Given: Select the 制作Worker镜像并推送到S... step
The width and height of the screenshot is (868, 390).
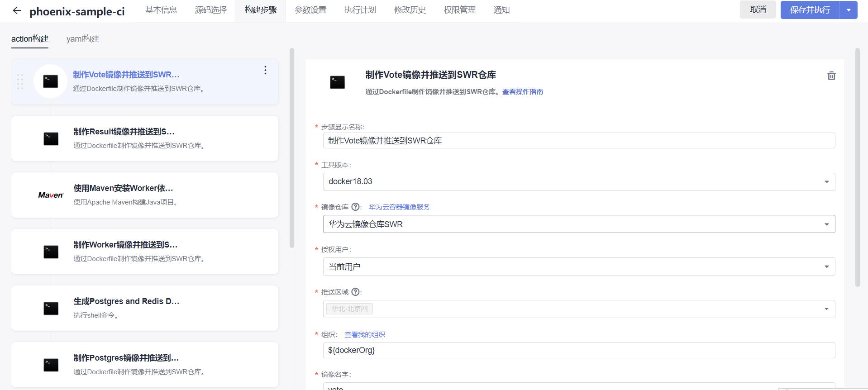Looking at the screenshot, I should tap(145, 252).
